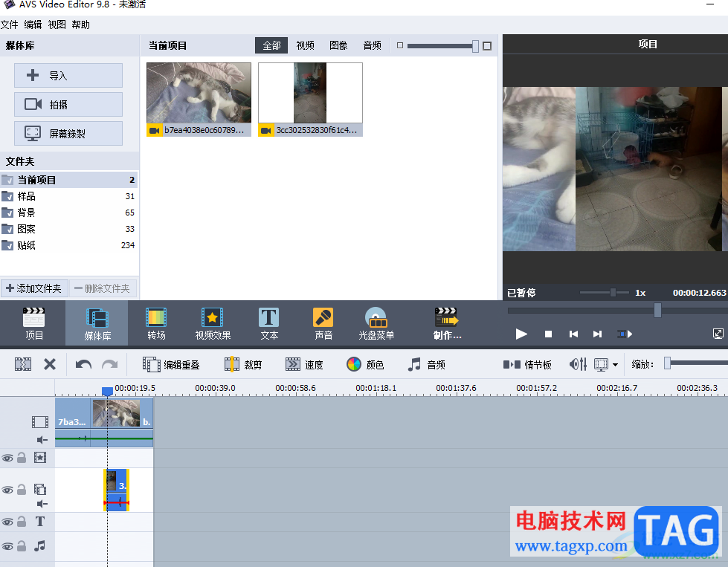Open the Text (文本) tool
This screenshot has height=567, width=728.
click(269, 323)
